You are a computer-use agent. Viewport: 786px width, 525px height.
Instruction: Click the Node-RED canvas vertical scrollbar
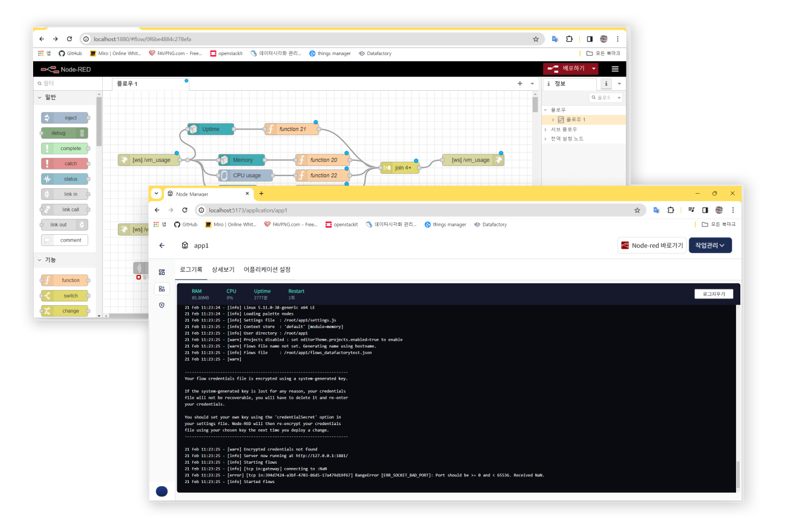pyautogui.click(x=535, y=104)
